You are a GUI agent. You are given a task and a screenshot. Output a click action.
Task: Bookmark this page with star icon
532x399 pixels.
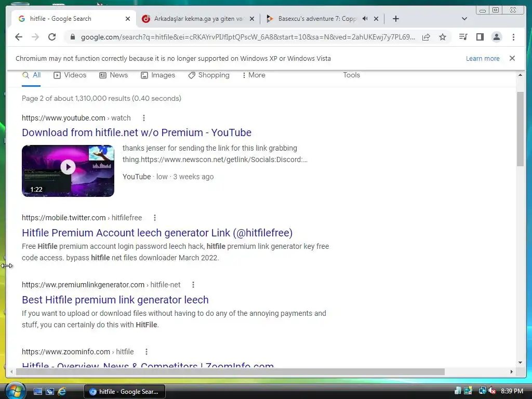pos(443,37)
